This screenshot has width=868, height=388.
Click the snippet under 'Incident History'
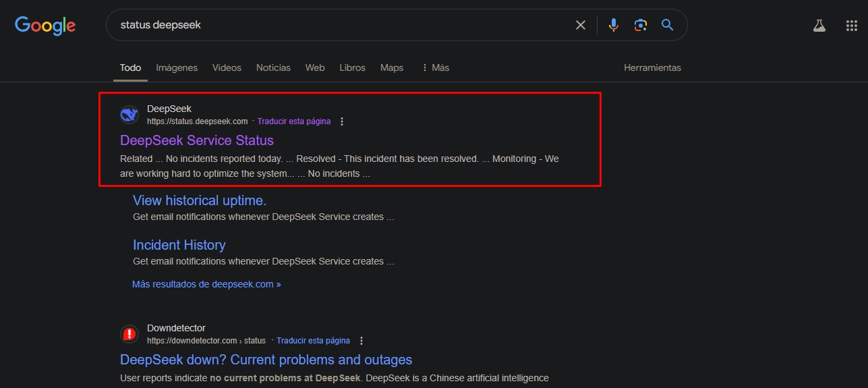[x=263, y=261]
